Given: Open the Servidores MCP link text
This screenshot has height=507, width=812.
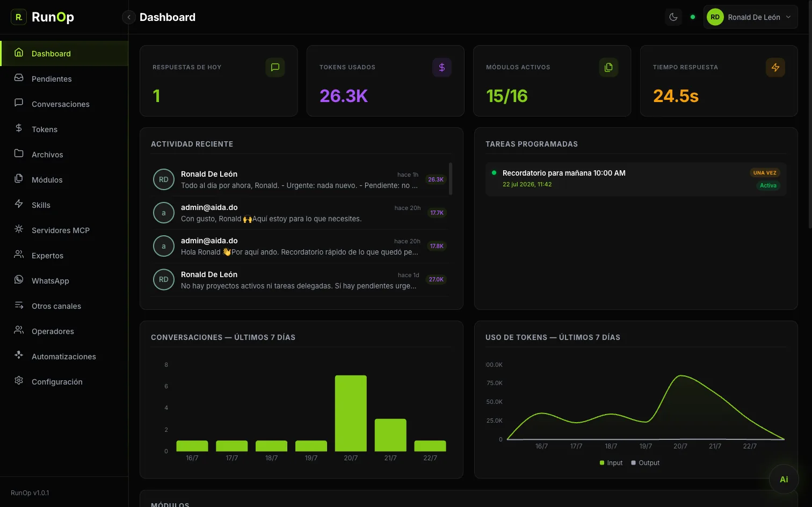Looking at the screenshot, I should tap(61, 230).
